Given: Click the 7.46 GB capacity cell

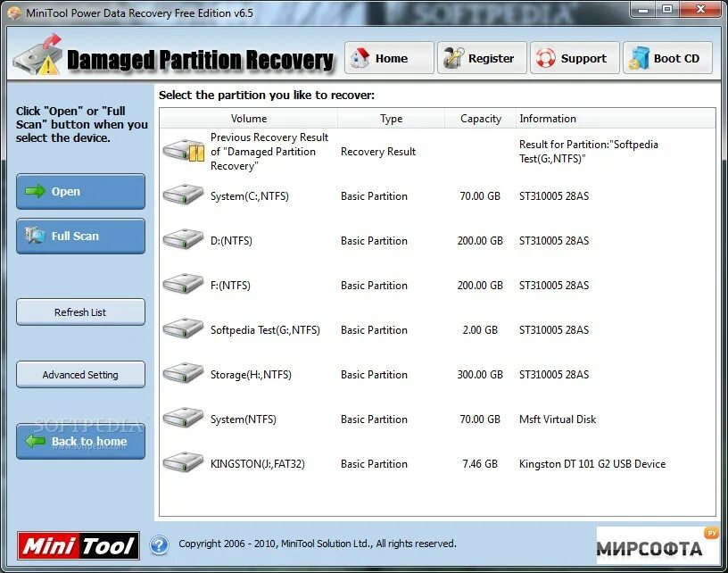Looking at the screenshot, I should 480,463.
